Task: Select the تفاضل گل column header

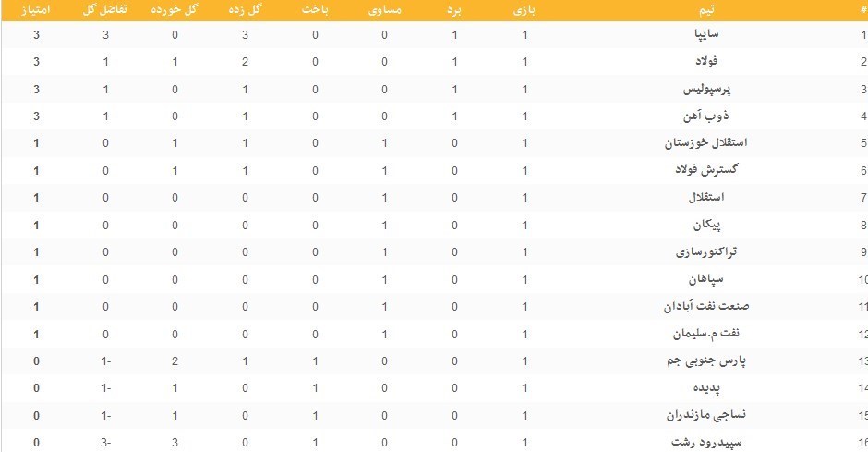Action: click(x=105, y=10)
